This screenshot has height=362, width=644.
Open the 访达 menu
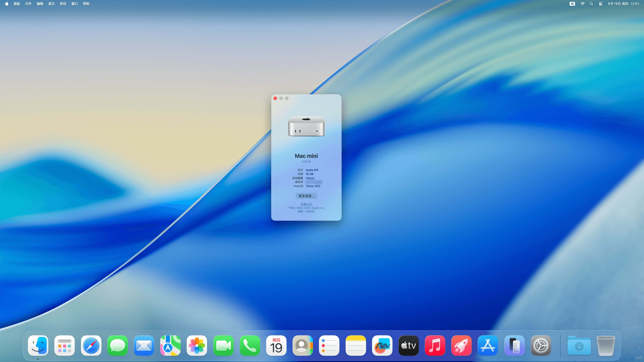pos(17,4)
